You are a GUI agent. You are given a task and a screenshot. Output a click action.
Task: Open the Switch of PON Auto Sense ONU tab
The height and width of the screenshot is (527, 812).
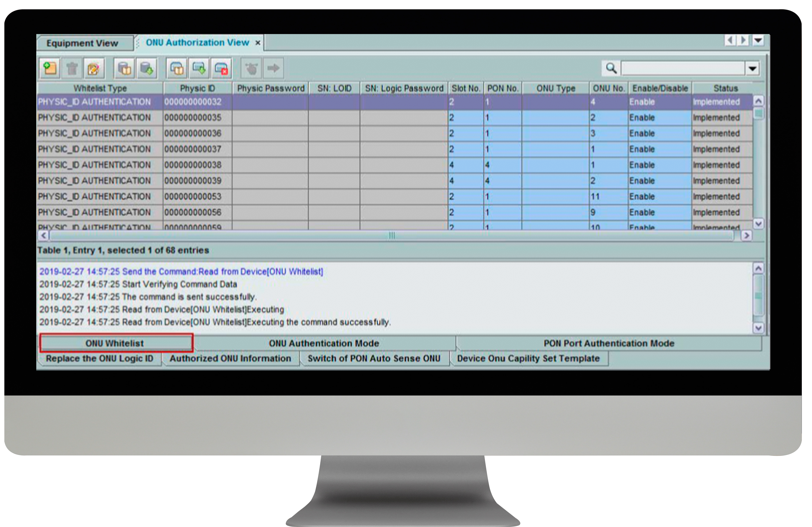click(x=374, y=359)
